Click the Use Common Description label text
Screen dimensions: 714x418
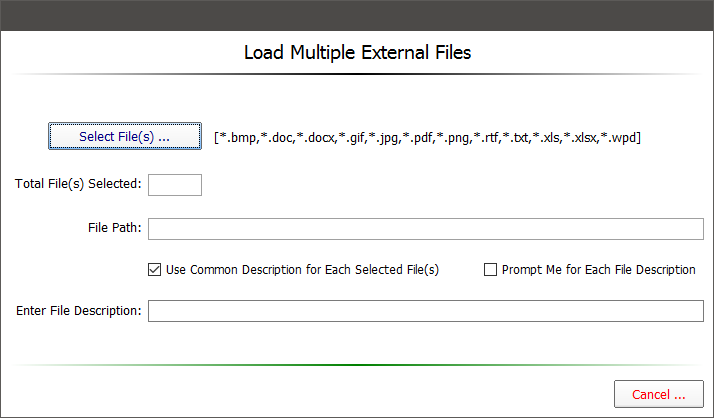[302, 269]
